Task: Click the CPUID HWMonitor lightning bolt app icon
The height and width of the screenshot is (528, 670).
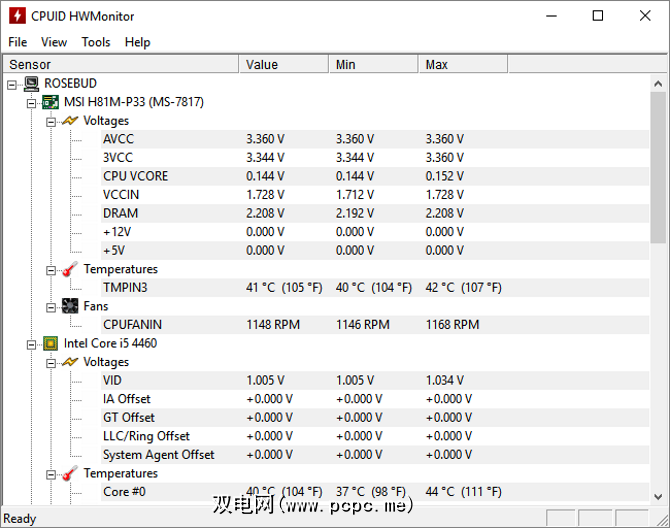Action: (x=17, y=16)
